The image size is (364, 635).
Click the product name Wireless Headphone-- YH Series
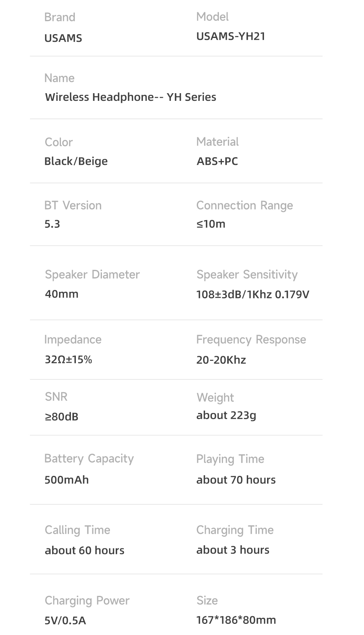(131, 97)
